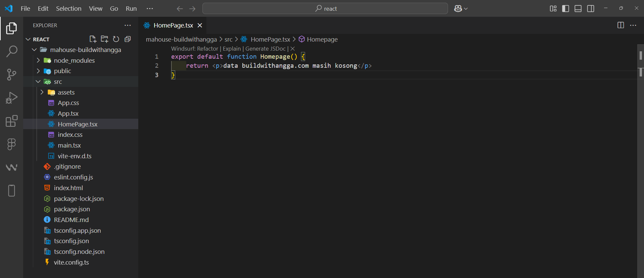Collapse all folders in Explorer

pyautogui.click(x=128, y=39)
